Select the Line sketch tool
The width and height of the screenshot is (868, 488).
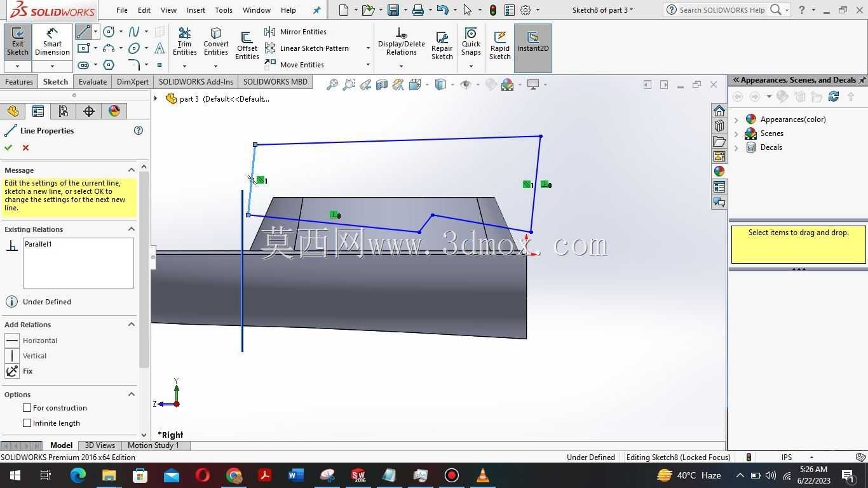pyautogui.click(x=83, y=32)
